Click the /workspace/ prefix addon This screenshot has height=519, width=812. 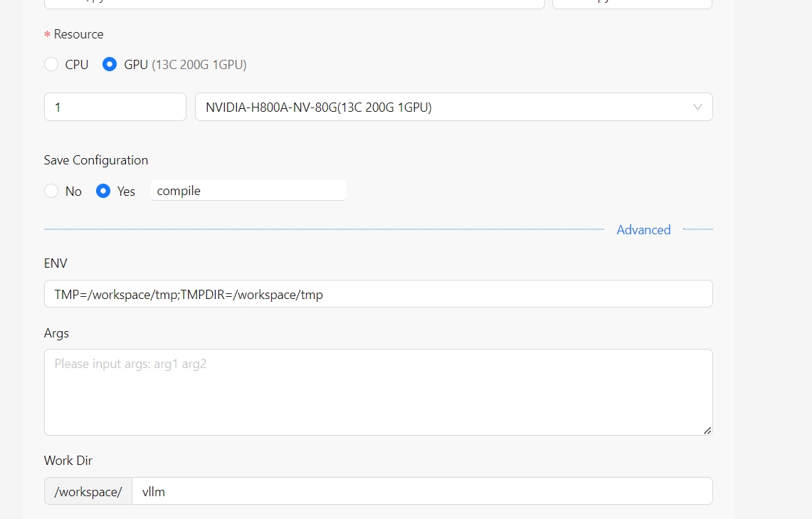[x=88, y=491]
